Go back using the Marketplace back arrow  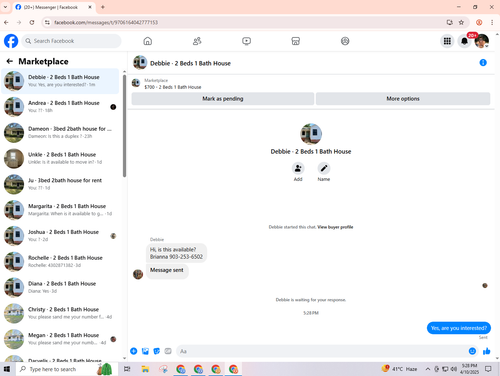pos(10,61)
